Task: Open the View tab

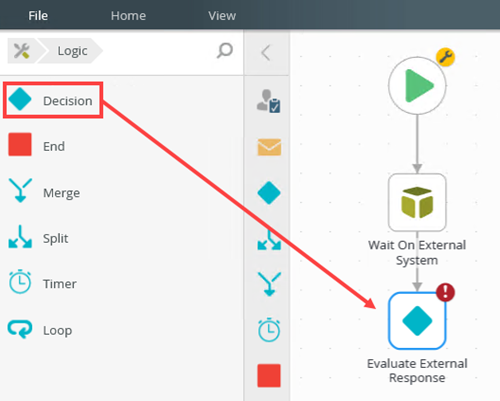Action: pos(222,16)
